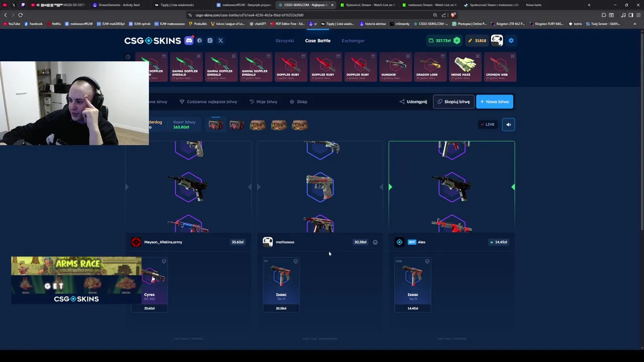644x362 pixels.
Task: Click the Skopiuj bitwę button
Action: tap(453, 102)
